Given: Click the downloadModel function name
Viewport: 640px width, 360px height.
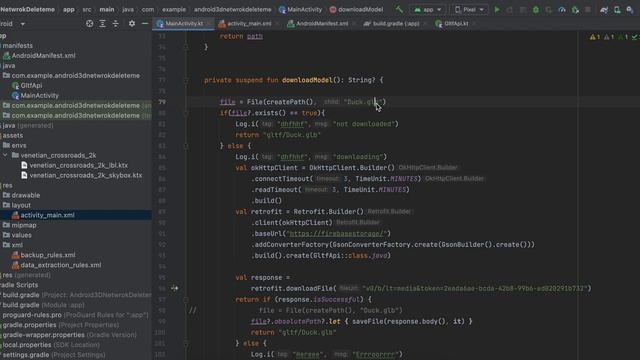Looking at the screenshot, I should [x=307, y=80].
